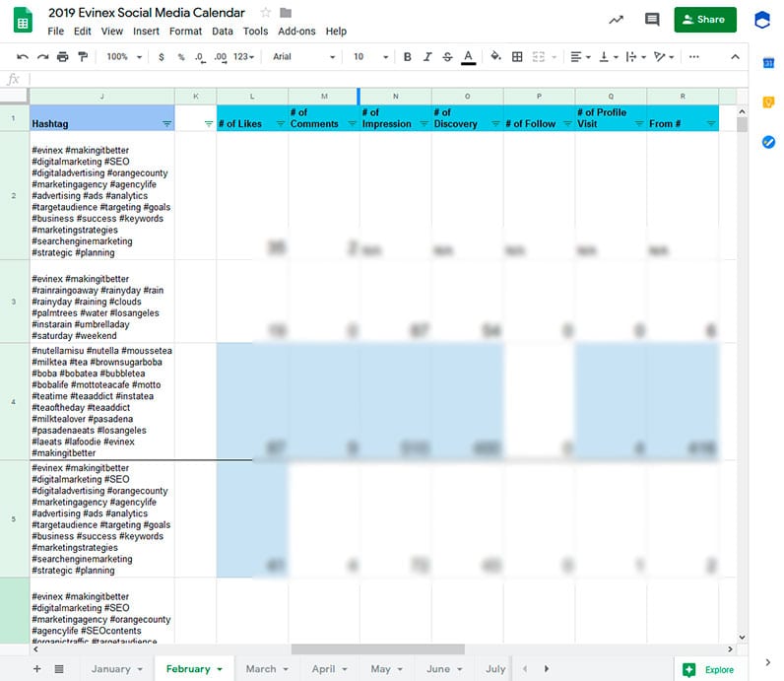Click the decrease decimal places icon

coord(200,57)
